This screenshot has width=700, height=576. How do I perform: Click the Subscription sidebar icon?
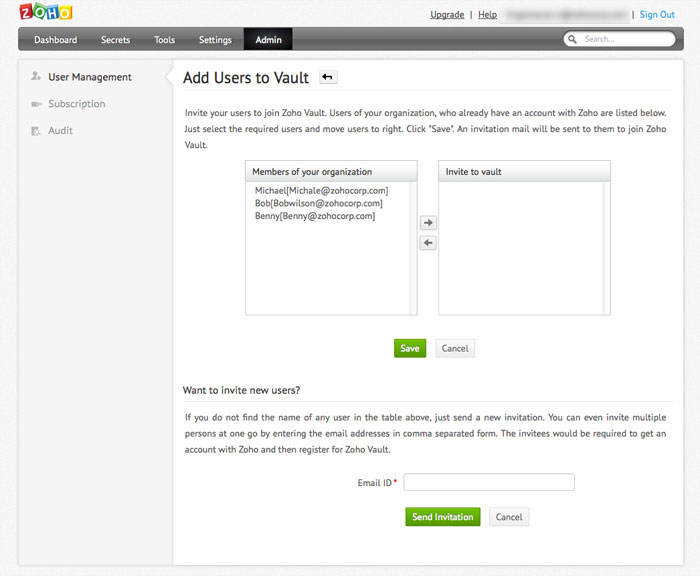(36, 104)
